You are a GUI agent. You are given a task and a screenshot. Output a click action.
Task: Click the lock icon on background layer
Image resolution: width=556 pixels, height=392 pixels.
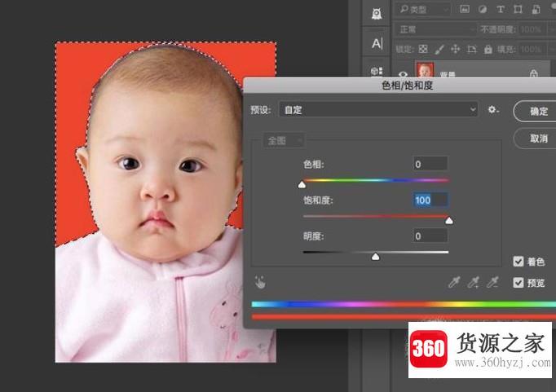click(534, 73)
